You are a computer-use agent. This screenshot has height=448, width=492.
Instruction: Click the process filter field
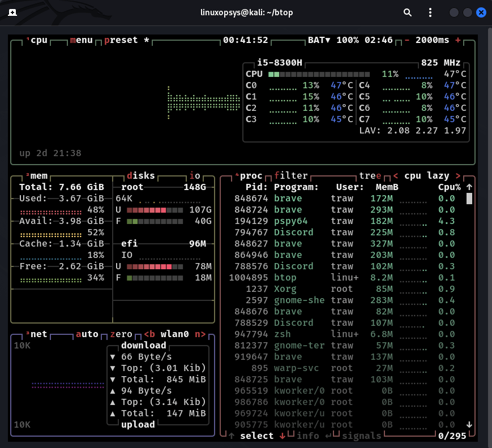(x=291, y=176)
